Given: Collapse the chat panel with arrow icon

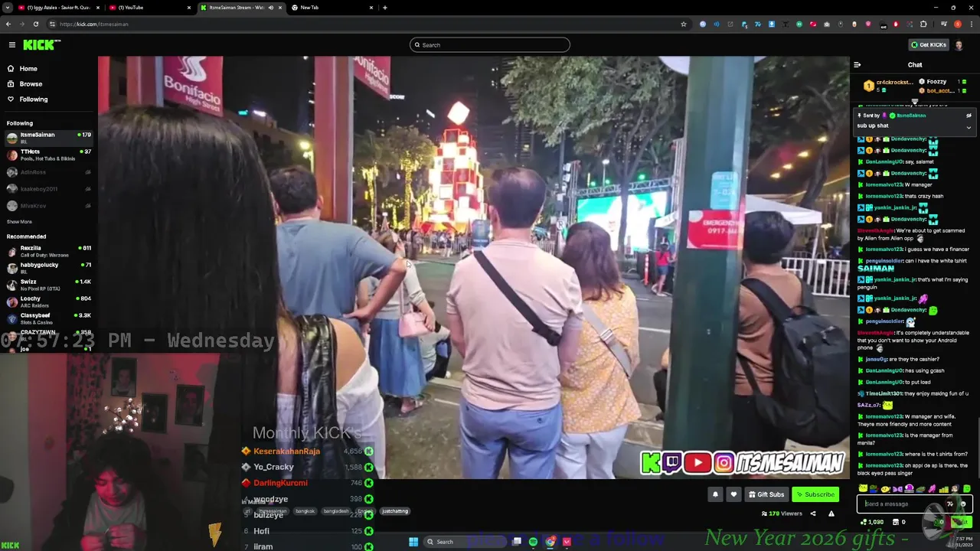Looking at the screenshot, I should [x=857, y=65].
